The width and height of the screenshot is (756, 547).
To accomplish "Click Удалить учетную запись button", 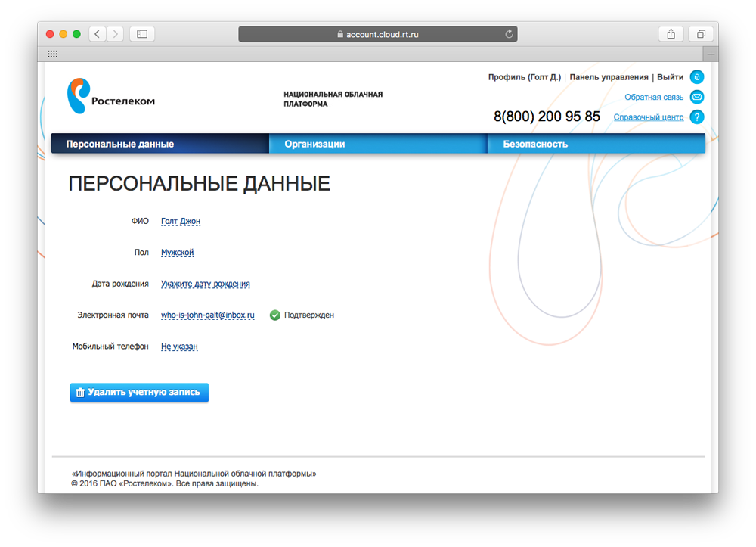I will pyautogui.click(x=139, y=392).
